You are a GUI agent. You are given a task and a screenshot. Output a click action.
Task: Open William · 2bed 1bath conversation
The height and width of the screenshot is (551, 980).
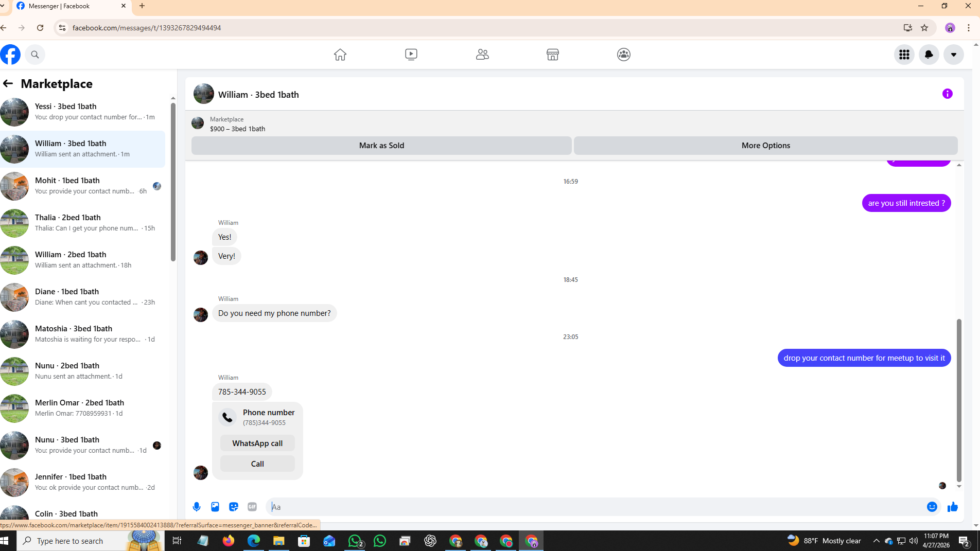pyautogui.click(x=82, y=260)
